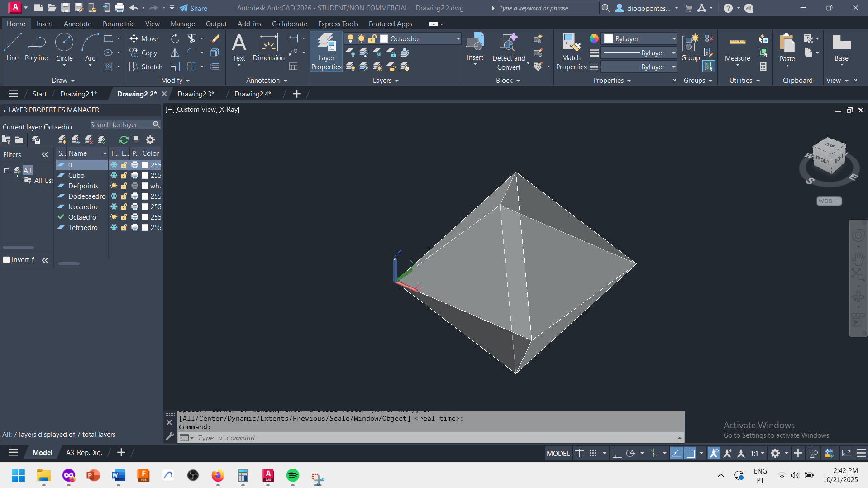Switch to the Annotate ribbon tab
Screen dimensions: 868x488
[x=77, y=24]
